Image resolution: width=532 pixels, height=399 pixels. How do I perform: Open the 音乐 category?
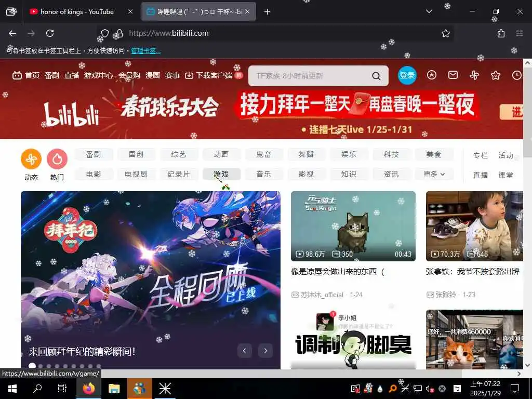coord(263,174)
